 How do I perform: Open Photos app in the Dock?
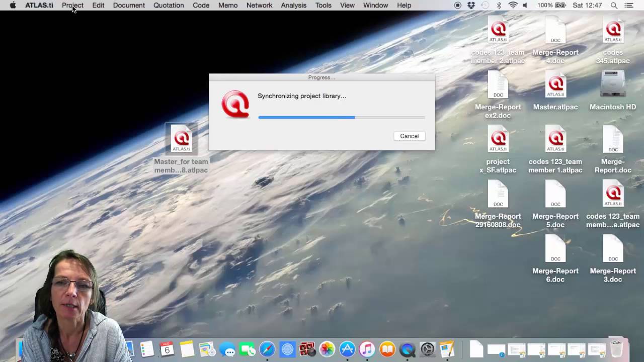pos(327,349)
